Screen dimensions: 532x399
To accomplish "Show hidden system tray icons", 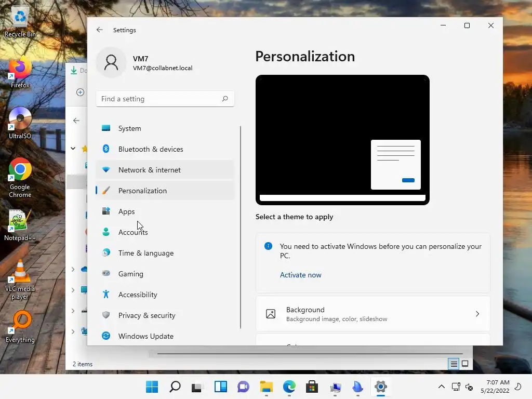I will click(442, 387).
